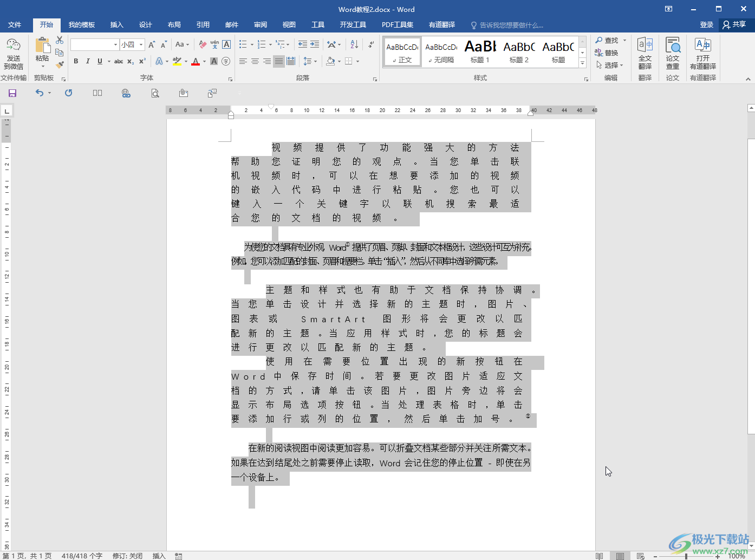Apply character border icon
The width and height of the screenshot is (755, 560).
[x=226, y=44]
